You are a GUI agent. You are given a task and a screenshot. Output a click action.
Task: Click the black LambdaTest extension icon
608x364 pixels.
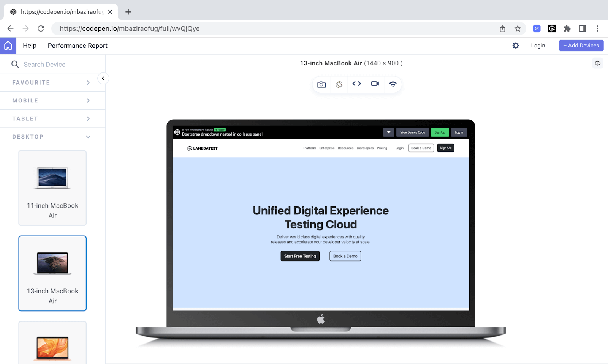pyautogui.click(x=552, y=28)
